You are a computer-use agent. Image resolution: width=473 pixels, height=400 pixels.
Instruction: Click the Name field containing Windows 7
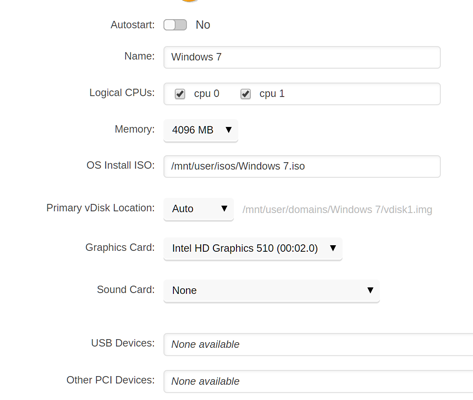click(x=302, y=57)
